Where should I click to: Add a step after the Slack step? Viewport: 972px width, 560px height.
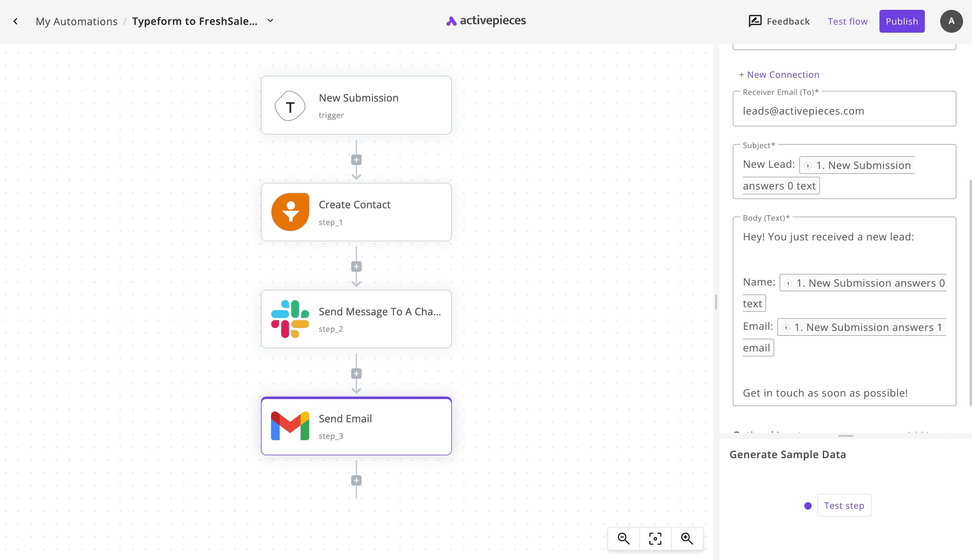click(x=356, y=373)
